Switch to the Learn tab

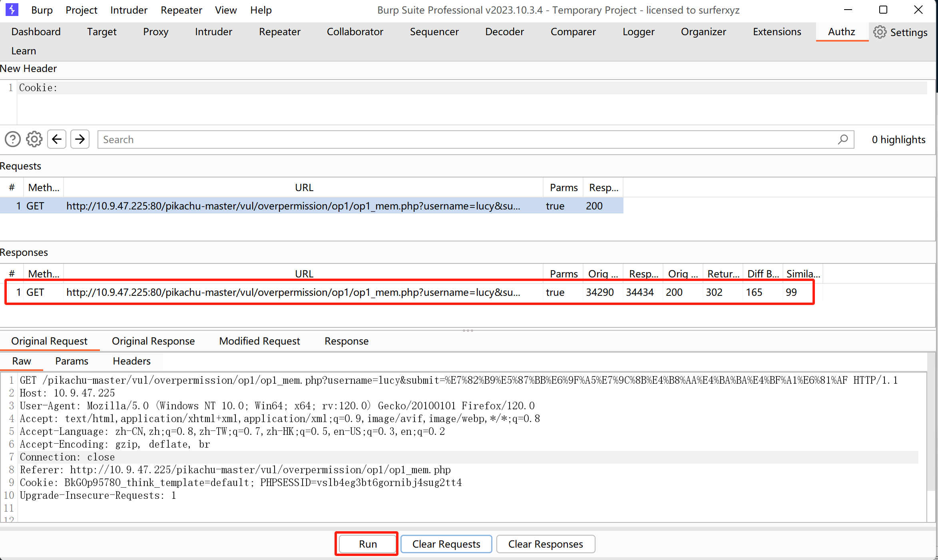[24, 51]
